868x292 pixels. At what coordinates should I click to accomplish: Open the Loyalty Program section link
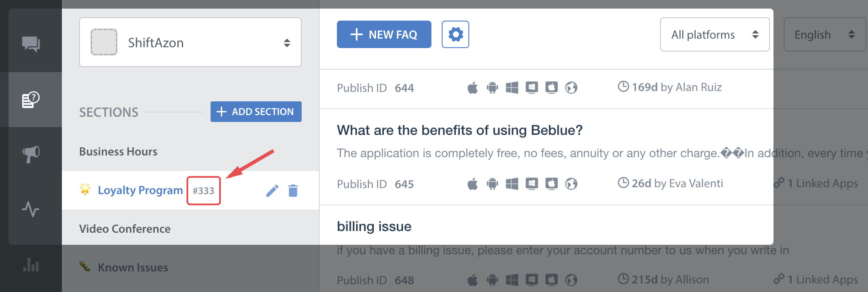pyautogui.click(x=140, y=190)
